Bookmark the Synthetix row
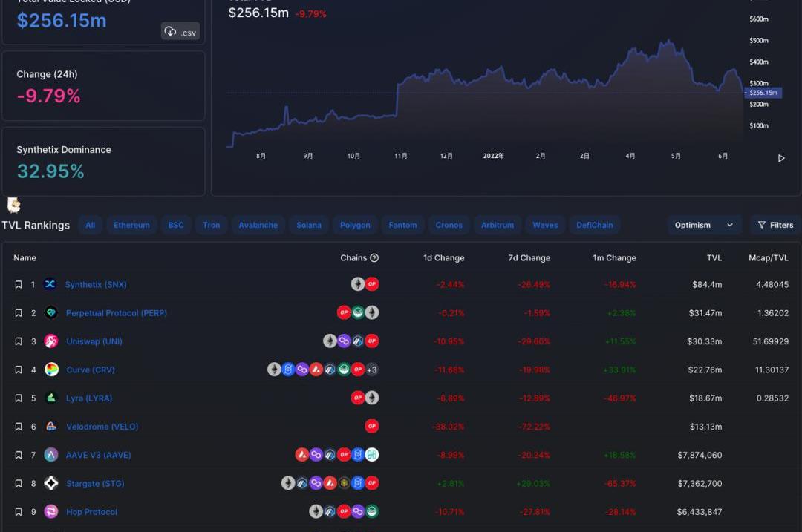This screenshot has height=532, width=802. click(19, 284)
